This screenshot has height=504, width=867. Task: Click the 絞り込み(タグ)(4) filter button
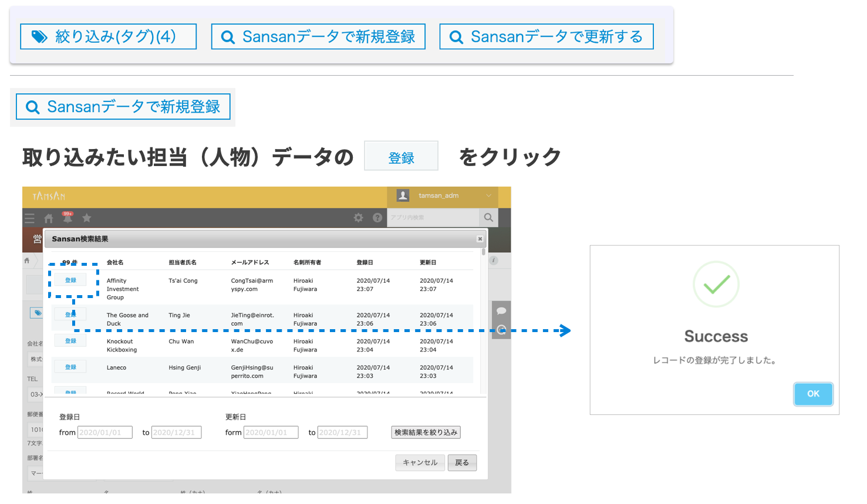(108, 37)
